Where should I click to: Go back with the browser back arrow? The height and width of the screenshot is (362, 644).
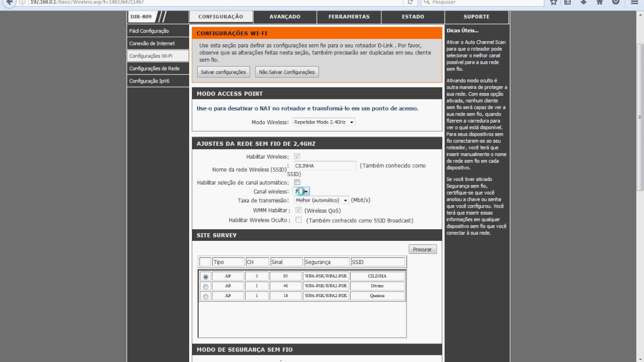coord(9,2)
